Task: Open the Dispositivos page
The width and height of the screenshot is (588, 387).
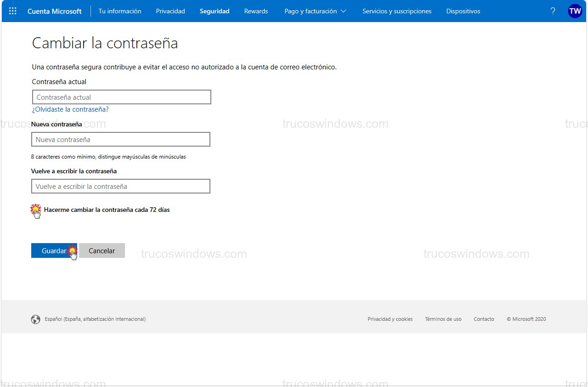Action: coord(463,11)
